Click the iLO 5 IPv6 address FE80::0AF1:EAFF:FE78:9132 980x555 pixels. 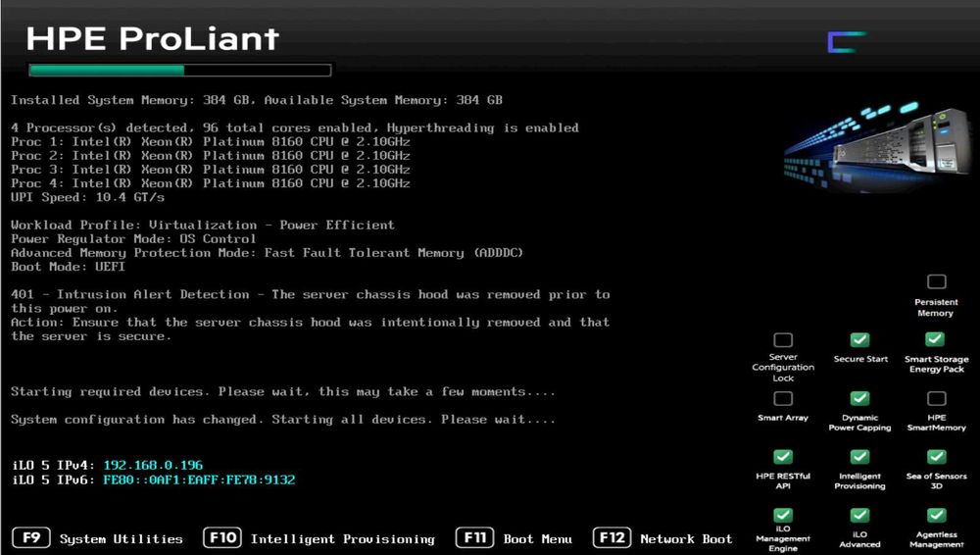click(x=199, y=479)
